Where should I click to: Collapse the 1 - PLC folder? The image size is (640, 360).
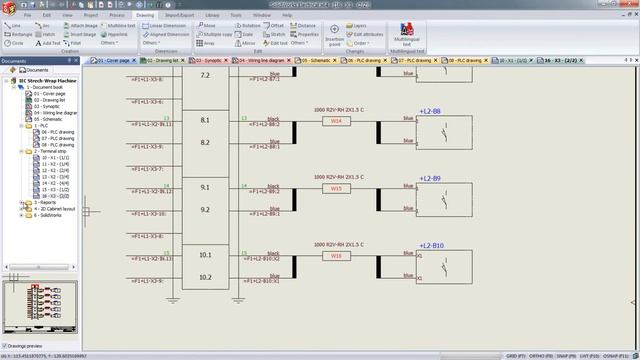tap(21, 126)
